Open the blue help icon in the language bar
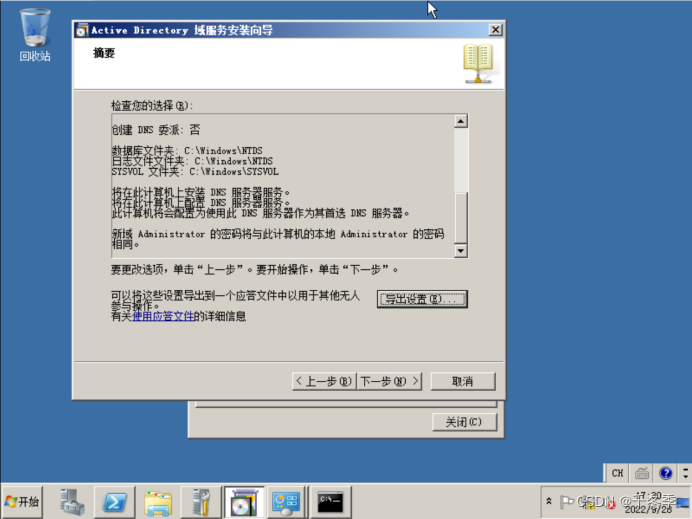This screenshot has width=692, height=519. tap(666, 474)
